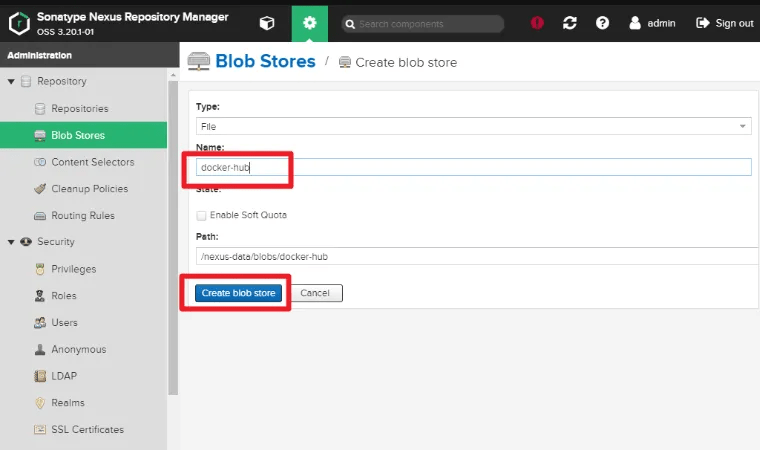The height and width of the screenshot is (450, 760).
Task: Collapse the Repository tree section
Action: click(x=11, y=81)
